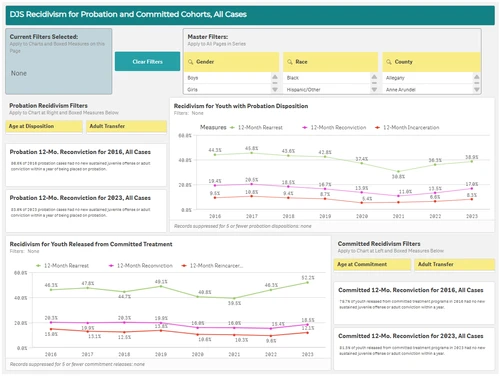Click the 15.0% committed reincarceration point for 2016
500x376 pixels.
pyautogui.click(x=51, y=329)
